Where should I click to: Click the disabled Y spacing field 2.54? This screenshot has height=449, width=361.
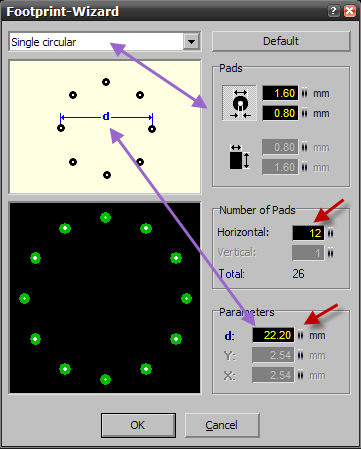pos(273,355)
